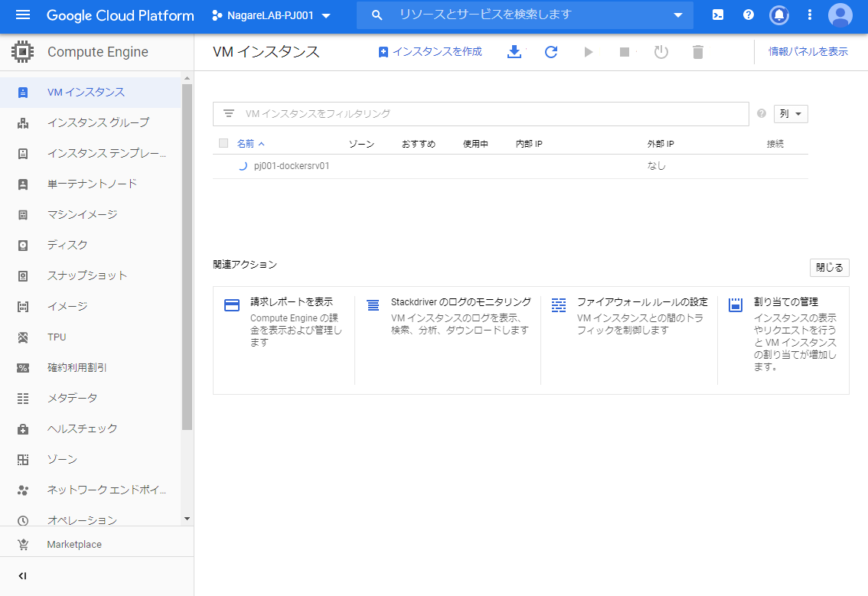Image resolution: width=868 pixels, height=596 pixels.
Task: Refresh the VM instances list
Action: pos(551,51)
